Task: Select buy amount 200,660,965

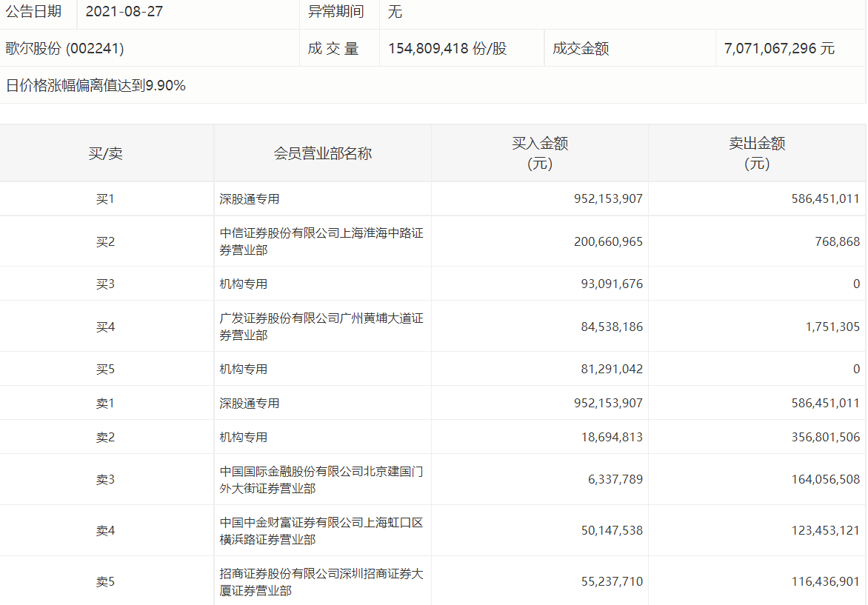Action: coord(608,241)
